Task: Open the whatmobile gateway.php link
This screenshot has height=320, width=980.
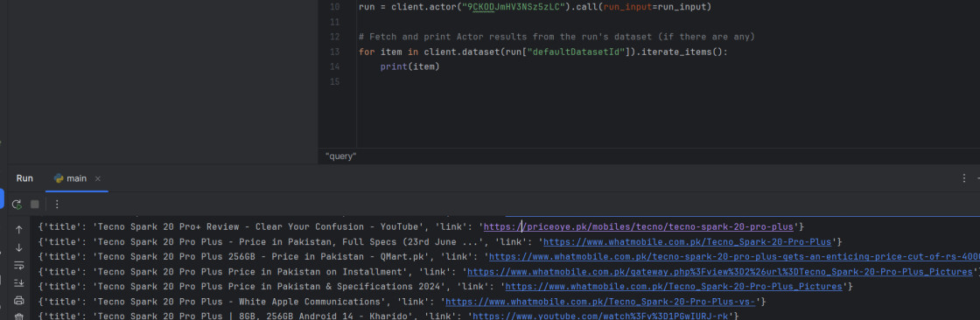Action: 720,271
